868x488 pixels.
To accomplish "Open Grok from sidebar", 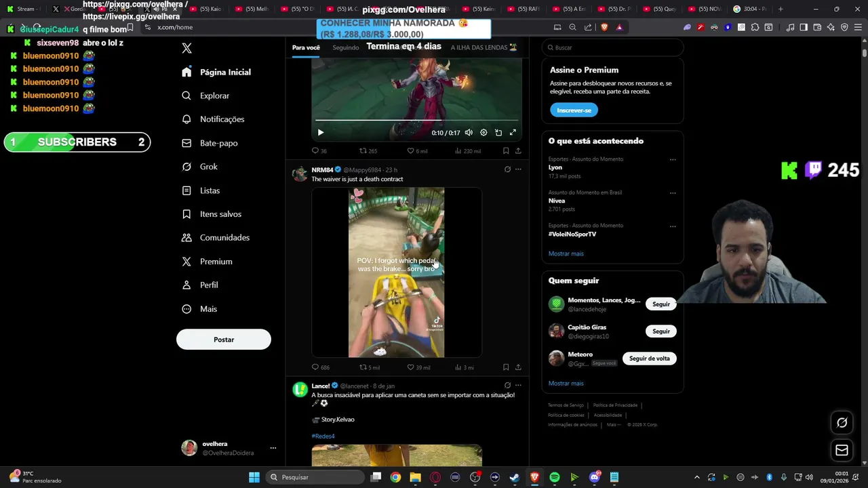I will (199, 167).
